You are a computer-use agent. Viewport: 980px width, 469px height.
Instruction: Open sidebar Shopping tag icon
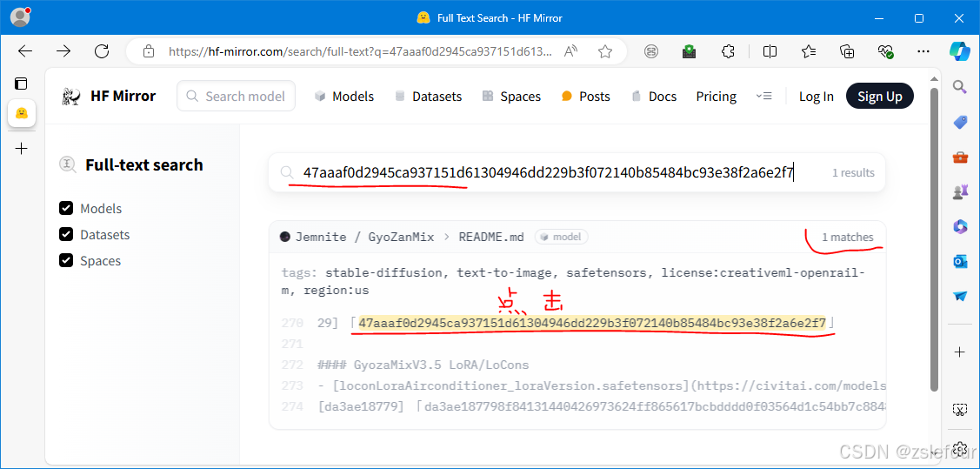(x=960, y=122)
